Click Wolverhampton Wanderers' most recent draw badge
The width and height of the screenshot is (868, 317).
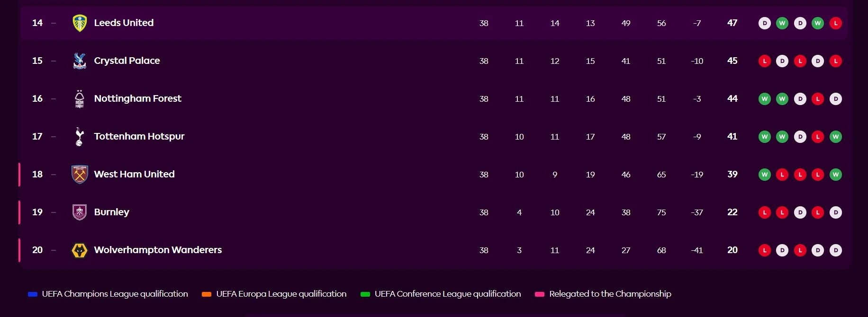[836, 250]
